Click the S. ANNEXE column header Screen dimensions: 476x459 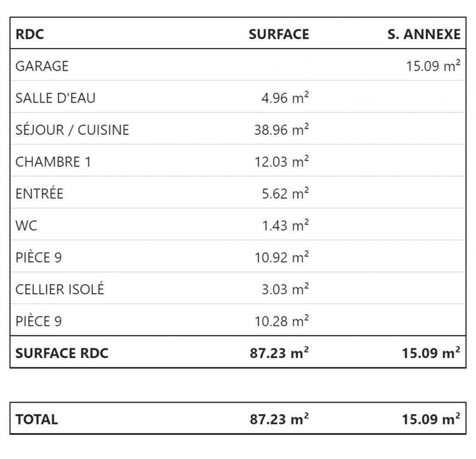click(423, 34)
